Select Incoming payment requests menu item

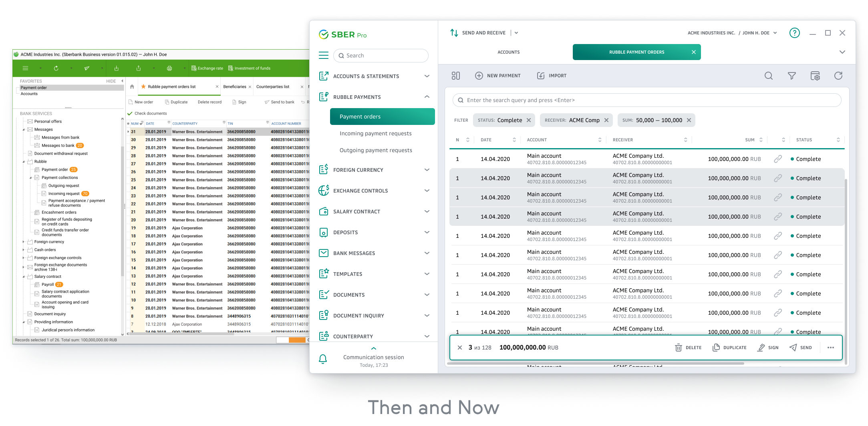pos(375,133)
